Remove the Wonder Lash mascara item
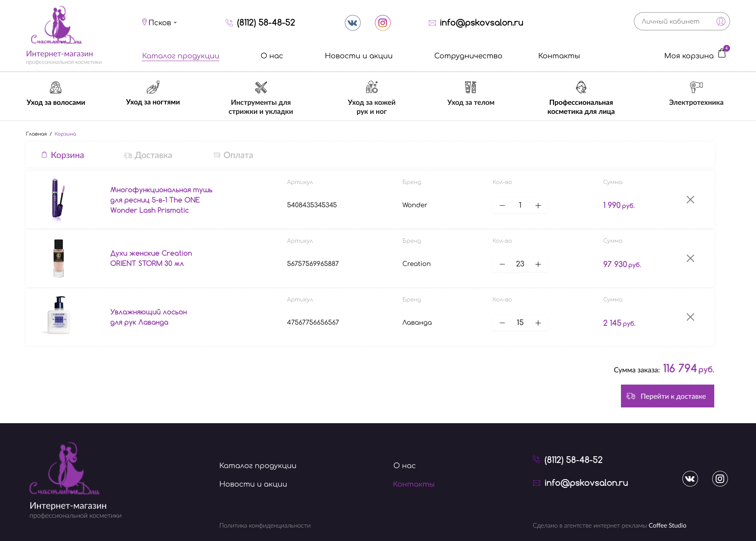 coord(690,200)
